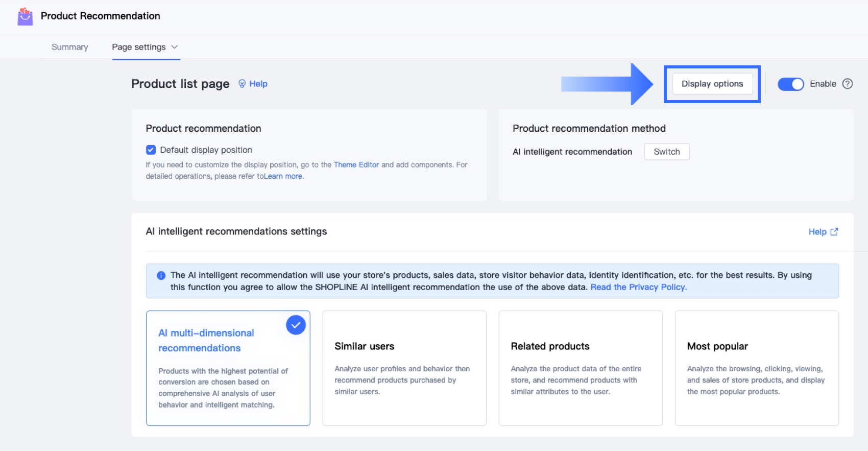Expand the Page settings dropdown chevron
Screen dimensions: 868x451
[175, 47]
